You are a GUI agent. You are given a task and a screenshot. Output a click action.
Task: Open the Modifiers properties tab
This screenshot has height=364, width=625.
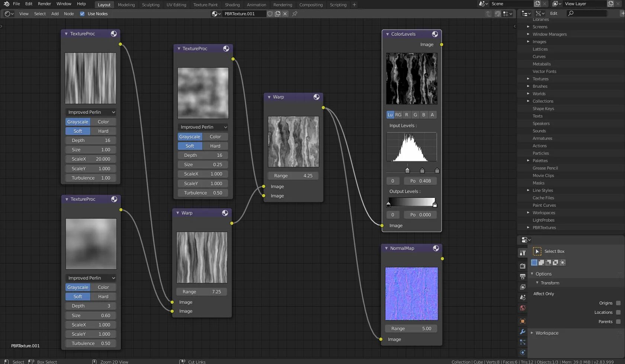(523, 332)
